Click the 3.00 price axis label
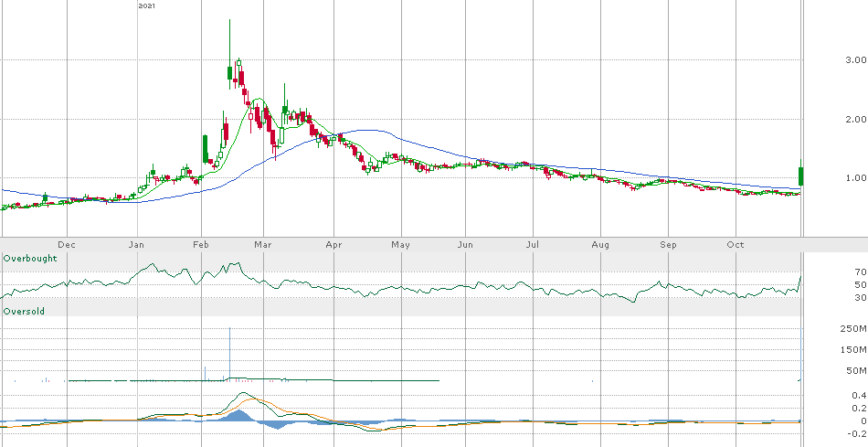The image size is (868, 447). (x=855, y=59)
